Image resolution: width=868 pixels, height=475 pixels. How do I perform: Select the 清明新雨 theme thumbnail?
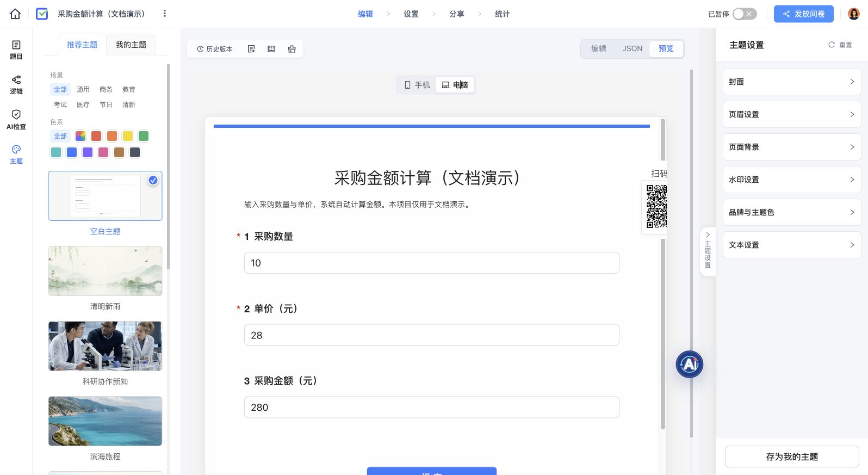pos(105,271)
